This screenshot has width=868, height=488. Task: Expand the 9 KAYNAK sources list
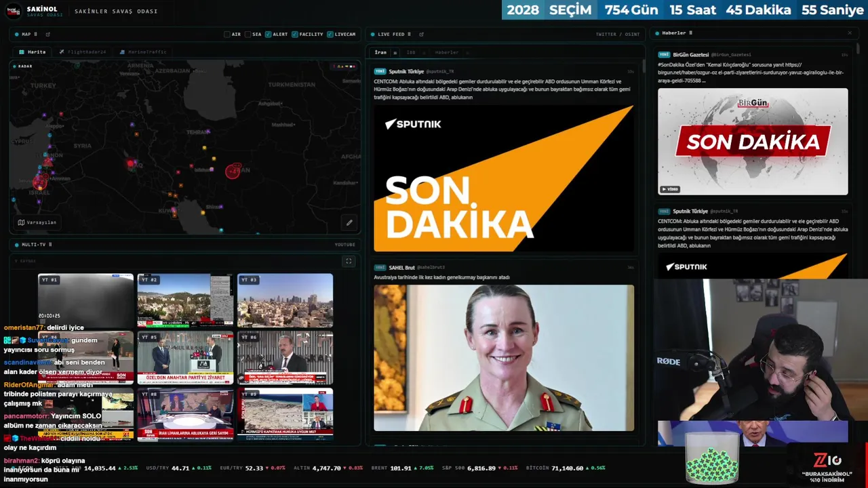click(26, 261)
